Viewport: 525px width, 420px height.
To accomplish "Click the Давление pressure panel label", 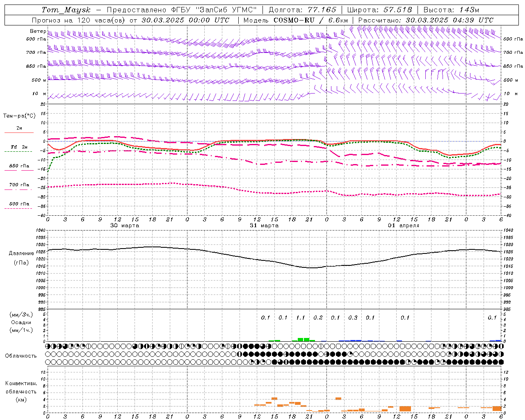I will (x=21, y=253).
